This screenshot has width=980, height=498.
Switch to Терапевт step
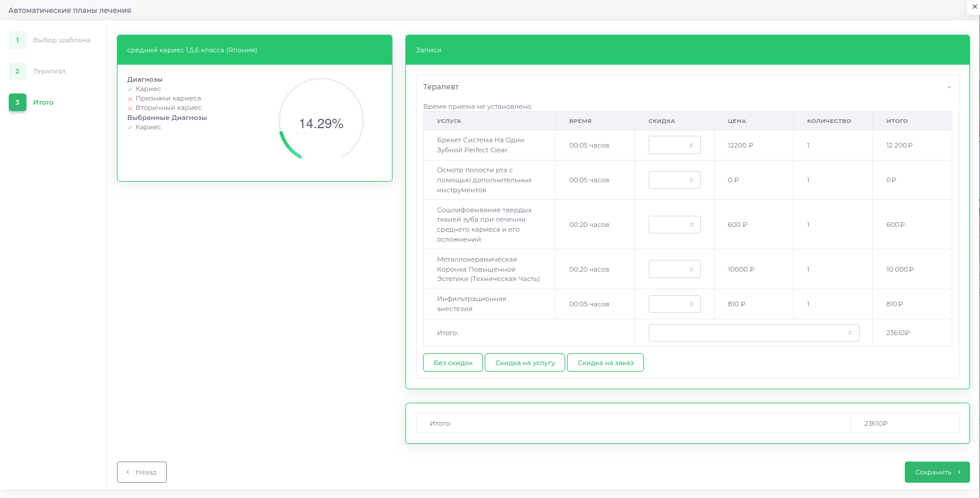click(x=49, y=71)
